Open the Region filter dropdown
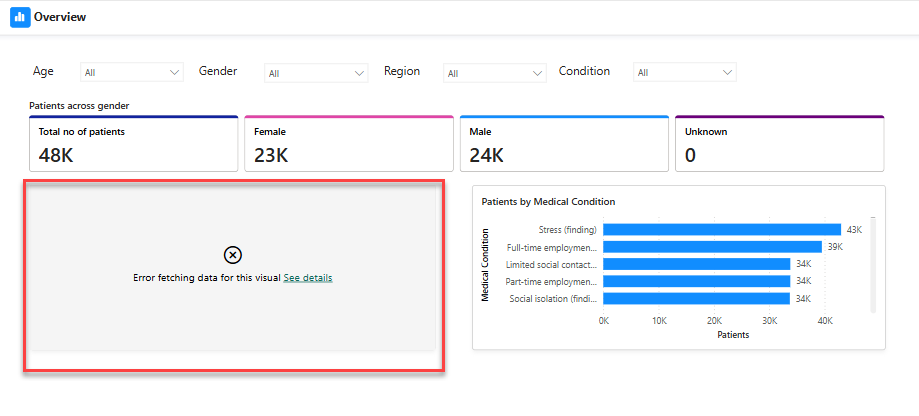This screenshot has height=416, width=919. click(x=495, y=73)
